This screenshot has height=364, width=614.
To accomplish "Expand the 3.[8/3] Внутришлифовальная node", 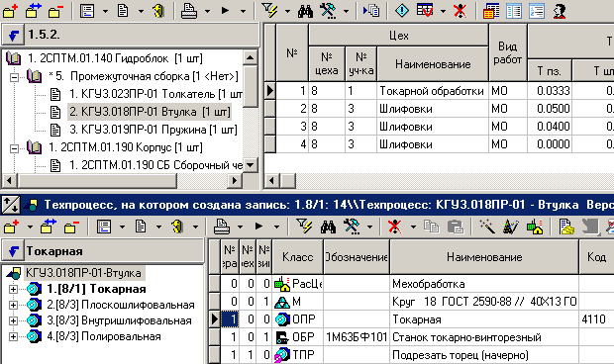I will (13, 321).
